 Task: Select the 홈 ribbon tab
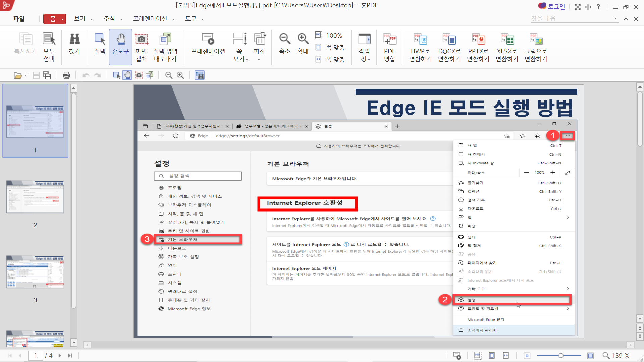53,19
